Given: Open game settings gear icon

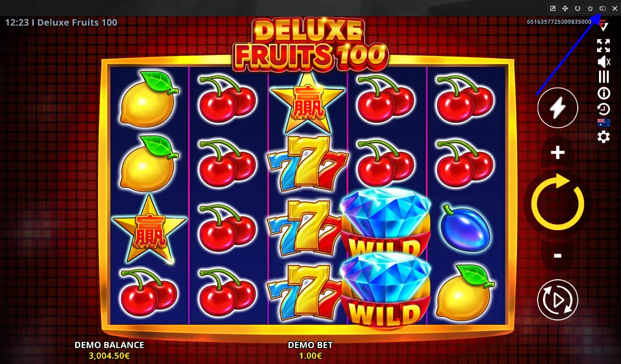Looking at the screenshot, I should [x=604, y=137].
